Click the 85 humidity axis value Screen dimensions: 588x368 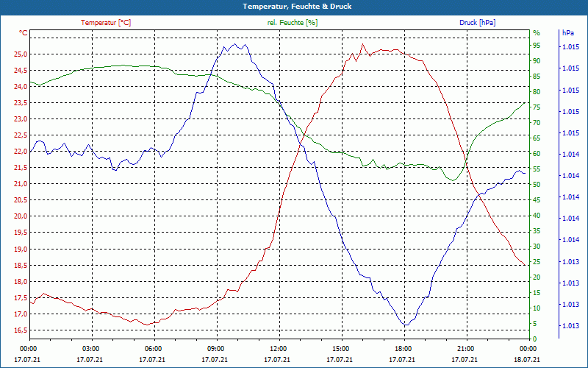click(537, 77)
